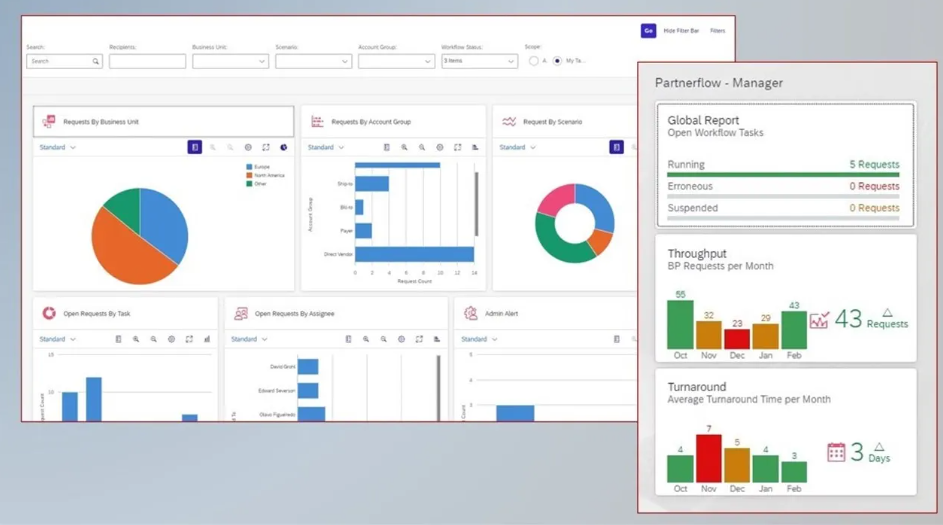Zoom in on Requests By Account Group chart
Viewport: 943px width, 525px height.
[x=405, y=147]
